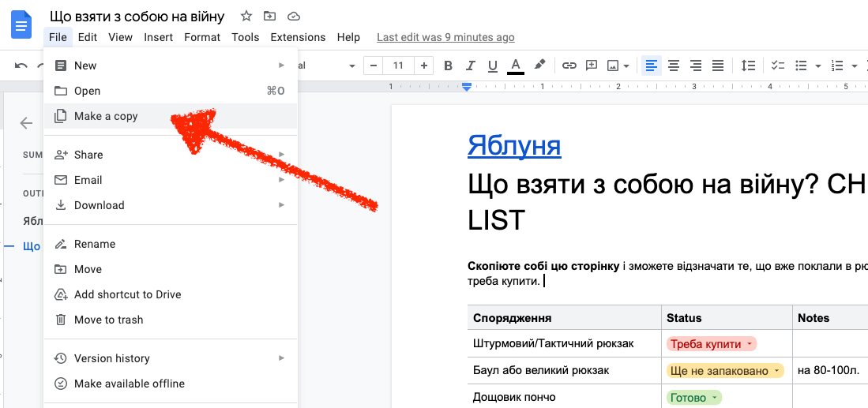868x408 pixels.
Task: Choose Make a copy from File menu
Action: [106, 116]
